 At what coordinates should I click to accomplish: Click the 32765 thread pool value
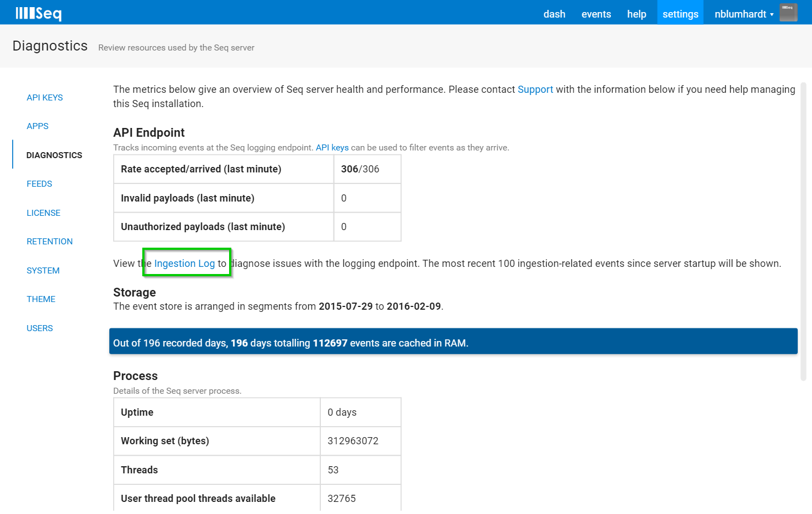342,499
